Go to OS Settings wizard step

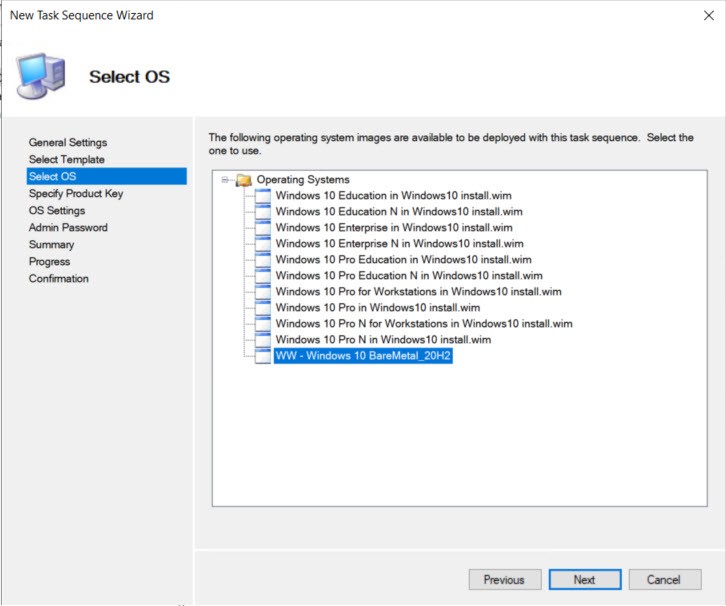tap(57, 211)
